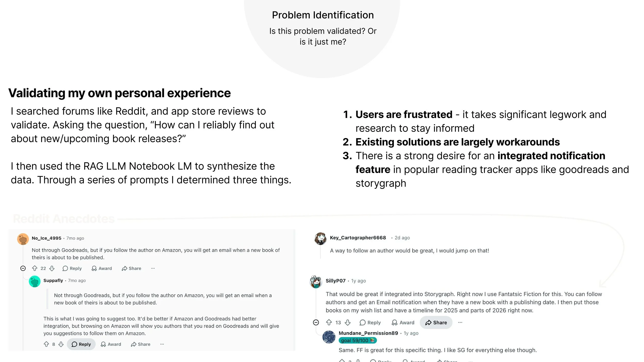Image resolution: width=644 pixels, height=362 pixels.
Task: Click the goal 59/100 flair badge
Action: pyautogui.click(x=358, y=340)
